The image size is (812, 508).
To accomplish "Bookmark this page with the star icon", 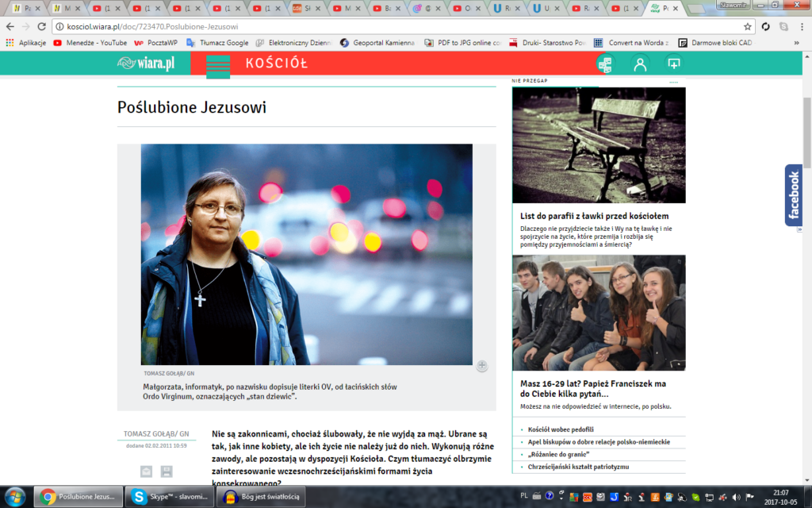I will (x=747, y=26).
